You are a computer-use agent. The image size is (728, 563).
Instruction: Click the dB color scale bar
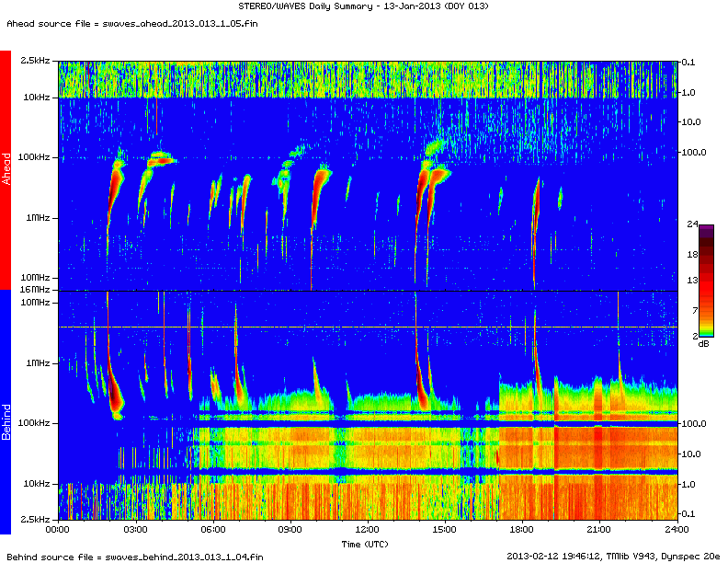pos(709,281)
